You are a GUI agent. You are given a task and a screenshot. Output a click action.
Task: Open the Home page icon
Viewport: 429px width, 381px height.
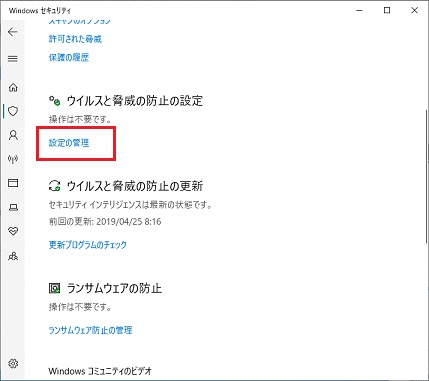13,88
